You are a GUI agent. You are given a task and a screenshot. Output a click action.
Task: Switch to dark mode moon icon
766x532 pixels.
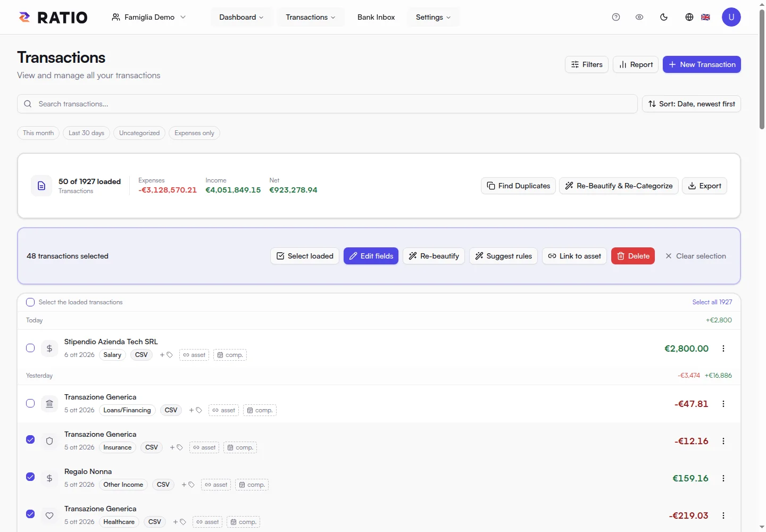[664, 17]
